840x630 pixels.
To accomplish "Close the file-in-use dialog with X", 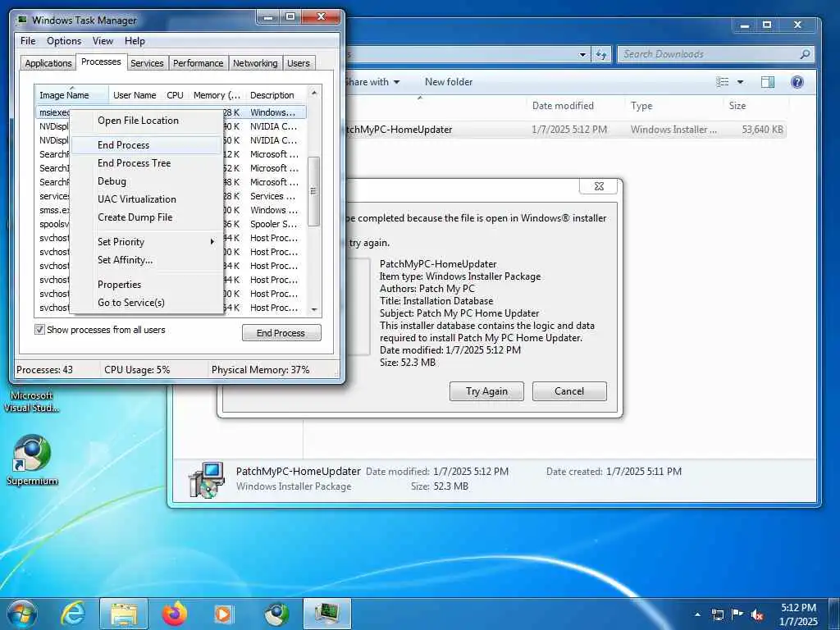I will (x=598, y=186).
